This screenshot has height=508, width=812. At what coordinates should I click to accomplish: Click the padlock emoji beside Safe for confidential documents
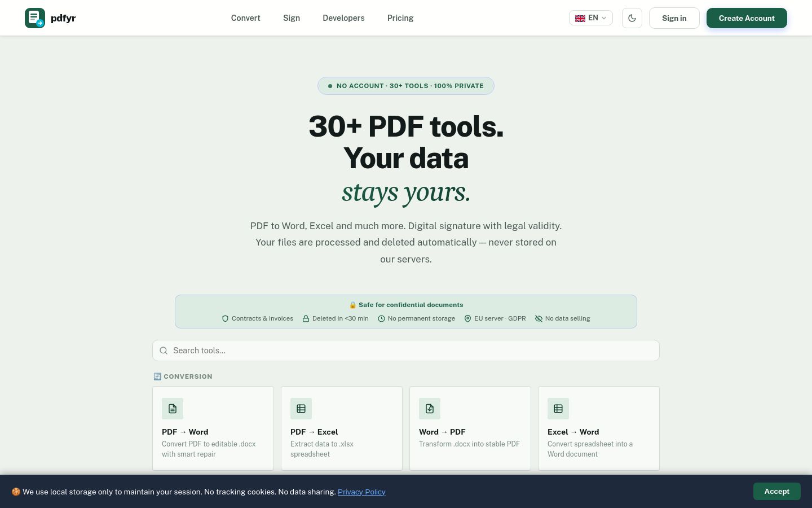click(x=352, y=305)
